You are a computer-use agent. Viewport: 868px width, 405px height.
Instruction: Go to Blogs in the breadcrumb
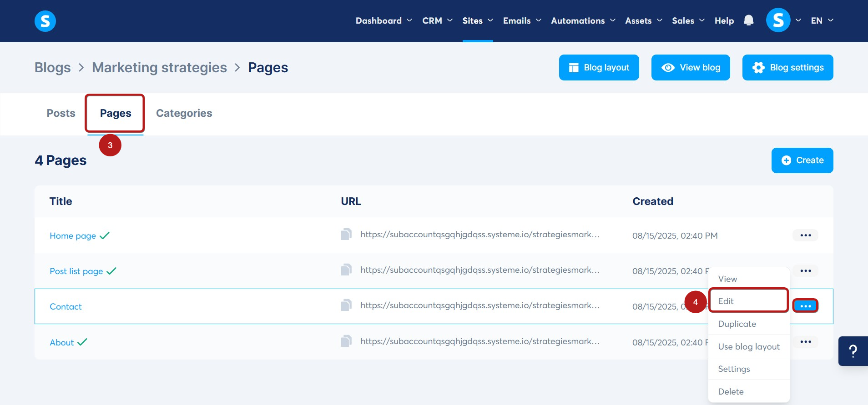(53, 67)
